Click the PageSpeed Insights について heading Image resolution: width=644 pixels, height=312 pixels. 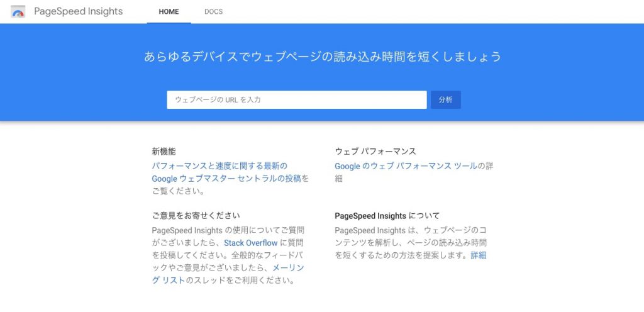387,216
